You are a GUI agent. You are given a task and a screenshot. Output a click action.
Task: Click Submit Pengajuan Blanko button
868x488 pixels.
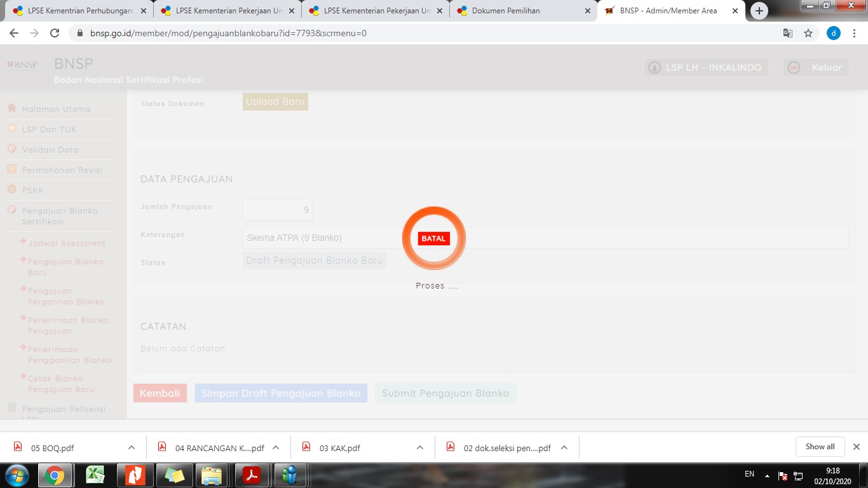445,393
